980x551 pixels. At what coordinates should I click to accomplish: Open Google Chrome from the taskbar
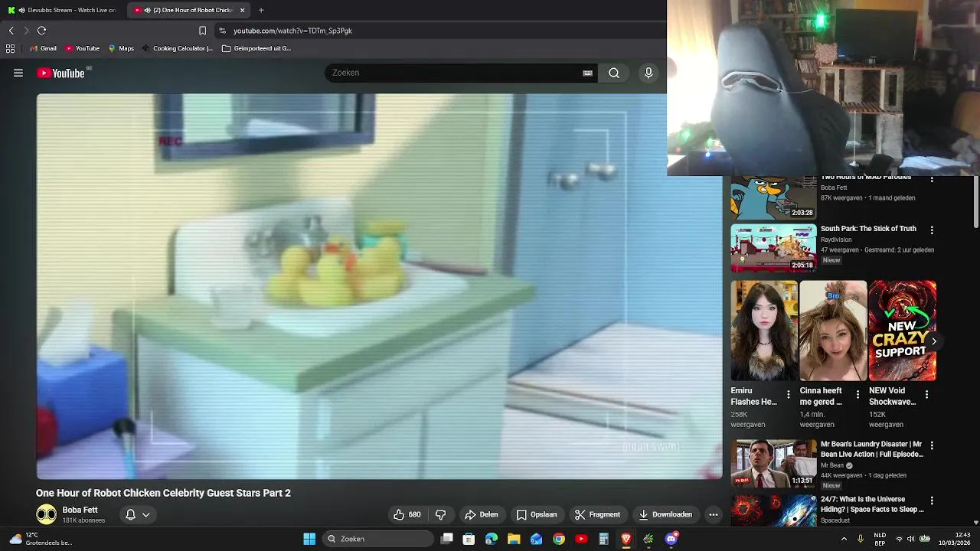point(559,539)
